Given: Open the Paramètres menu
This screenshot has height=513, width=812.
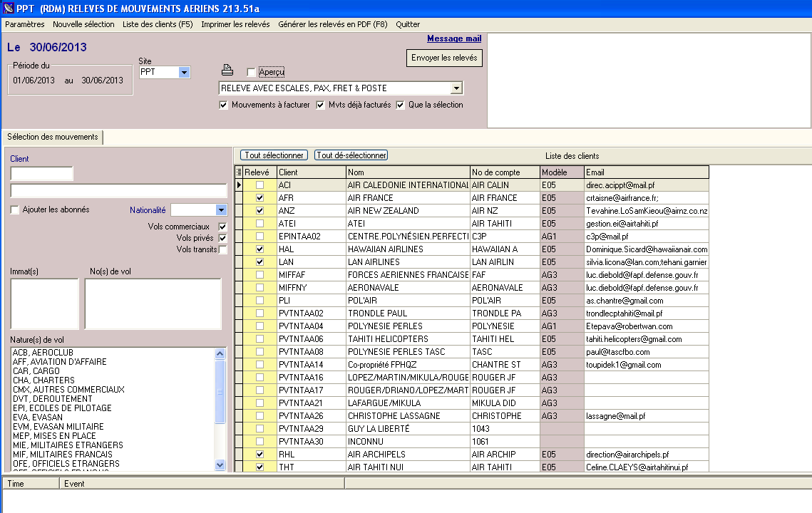Looking at the screenshot, I should tap(25, 24).
